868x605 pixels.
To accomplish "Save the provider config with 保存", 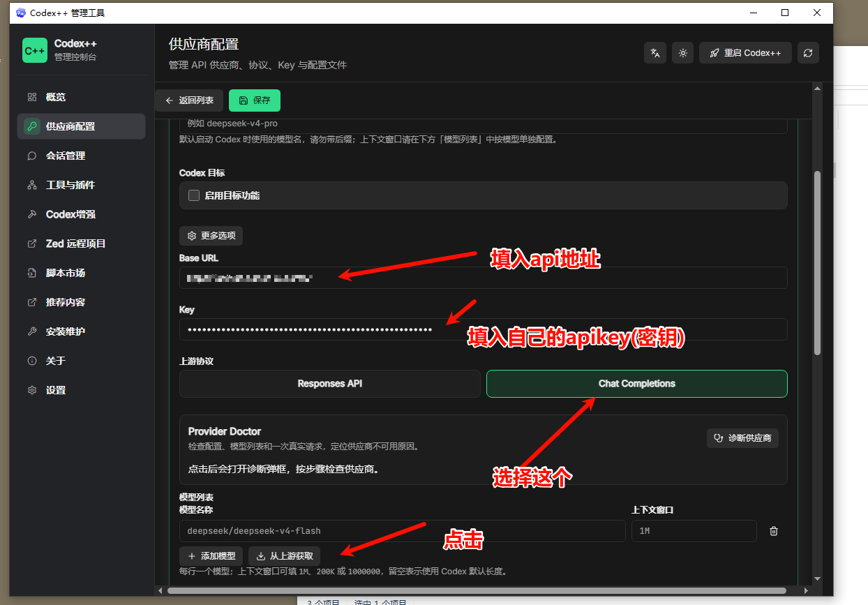I will point(255,100).
